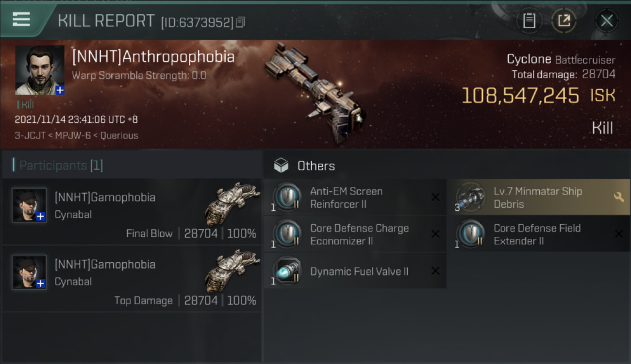631x364 pixels.
Task: Click X beside Core Defense Charge Economizer II
Action: [x=435, y=234]
